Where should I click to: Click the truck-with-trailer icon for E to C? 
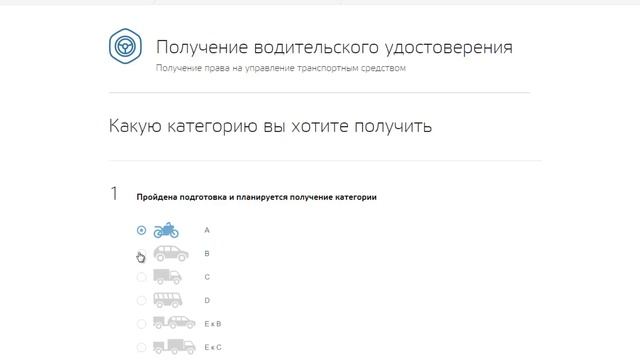point(174,347)
